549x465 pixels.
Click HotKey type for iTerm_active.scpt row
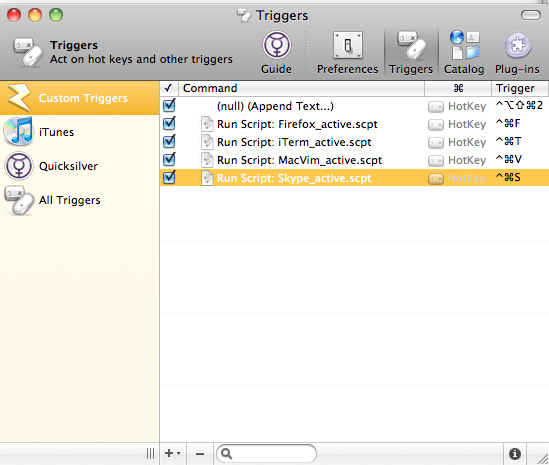pos(457,143)
